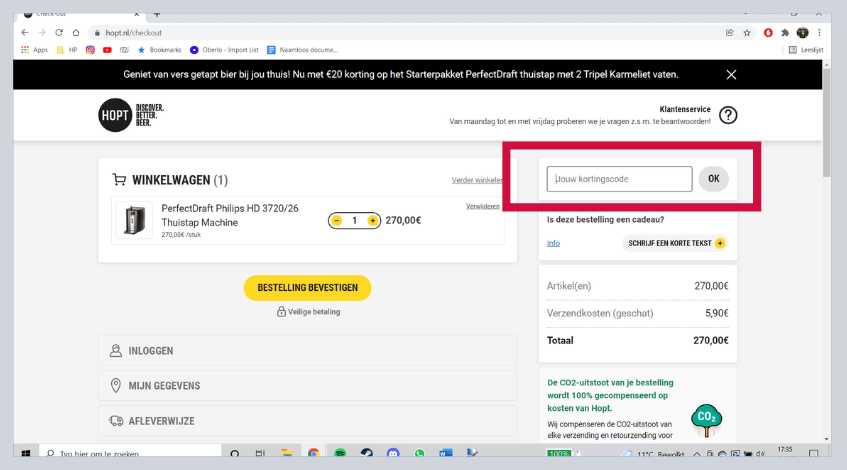Open the Chrome three-dot menu
Screen dimensions: 847x470
click(x=819, y=32)
